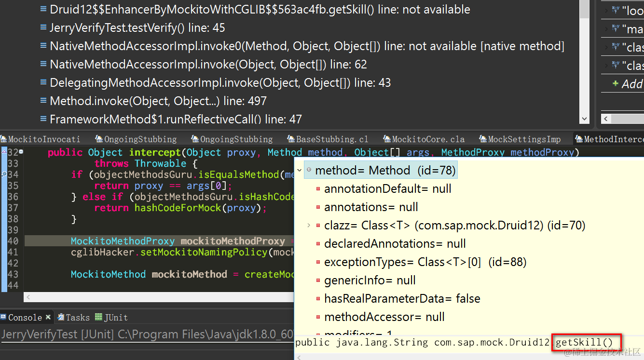
Task: Click the stack frame icon beside JerryVerifyTest.testVerify()
Action: [x=43, y=28]
